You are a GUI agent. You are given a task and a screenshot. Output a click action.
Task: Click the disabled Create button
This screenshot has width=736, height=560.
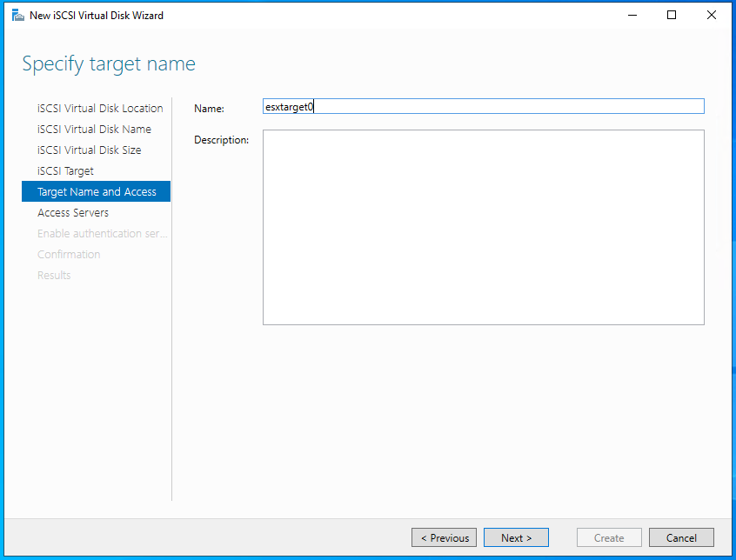609,537
